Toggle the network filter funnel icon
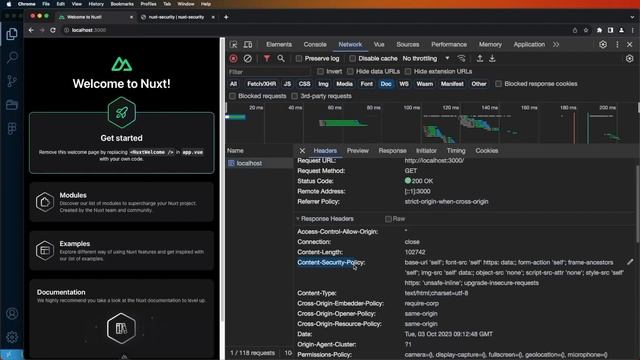The height and width of the screenshot is (360, 640). (267, 59)
